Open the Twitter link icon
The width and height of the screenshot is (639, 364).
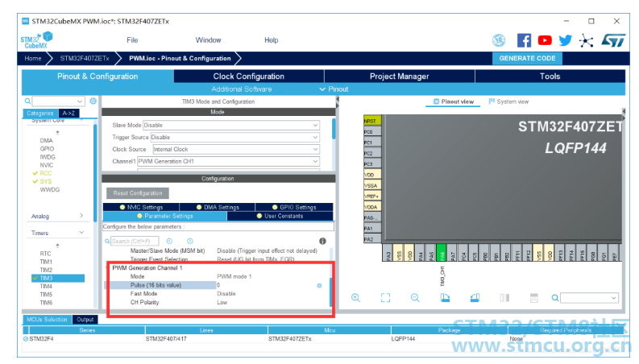point(565,40)
